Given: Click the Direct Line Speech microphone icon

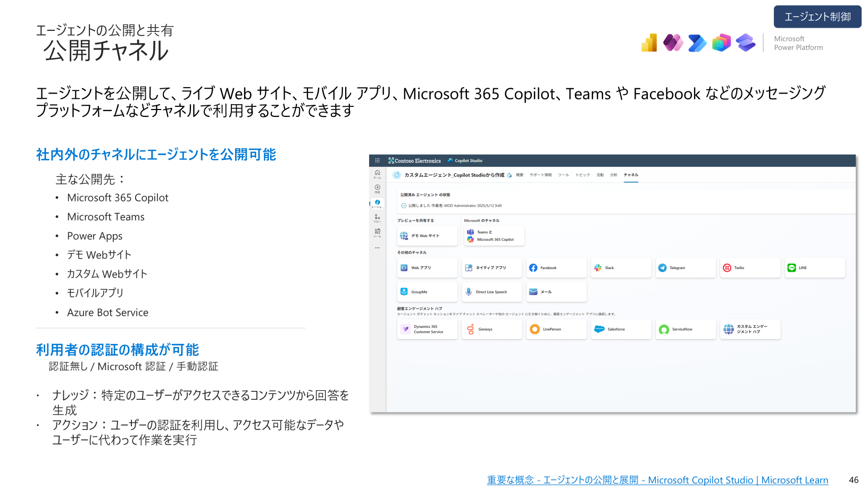Looking at the screenshot, I should click(x=469, y=292).
